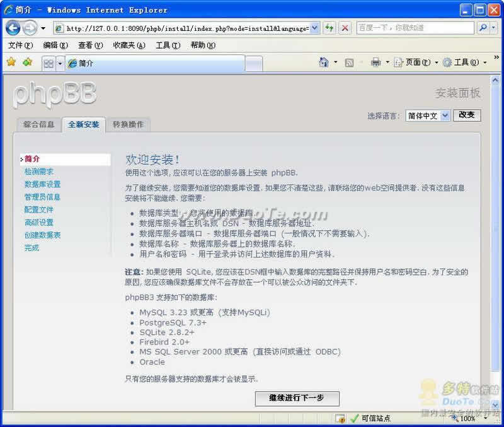Click the 安装面板 header text

[458, 93]
